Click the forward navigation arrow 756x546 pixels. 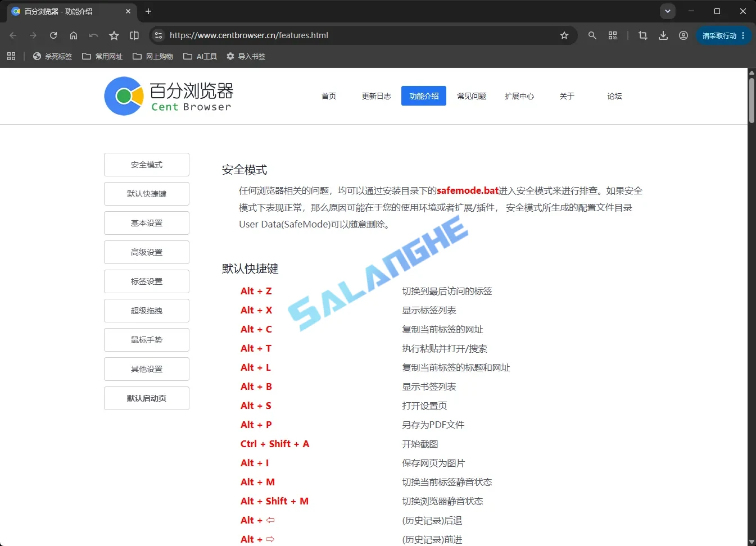[33, 35]
